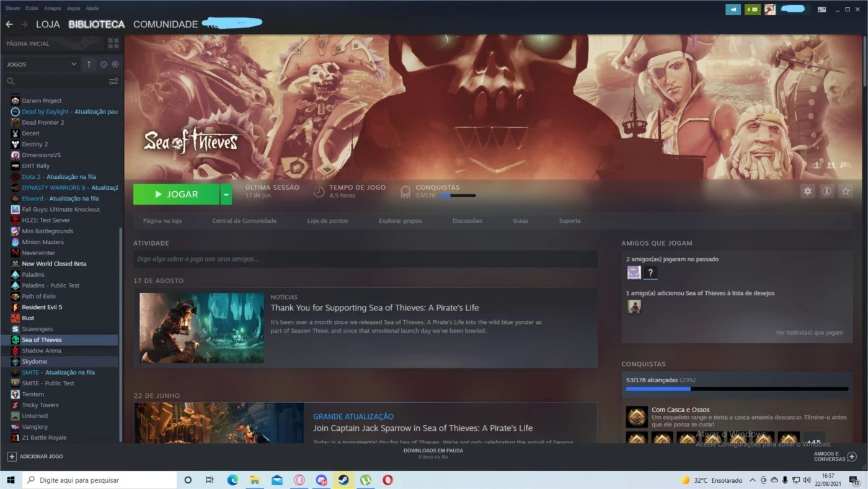Open Microsoft Edge from taskbar
This screenshot has height=489, width=868.
click(x=232, y=480)
